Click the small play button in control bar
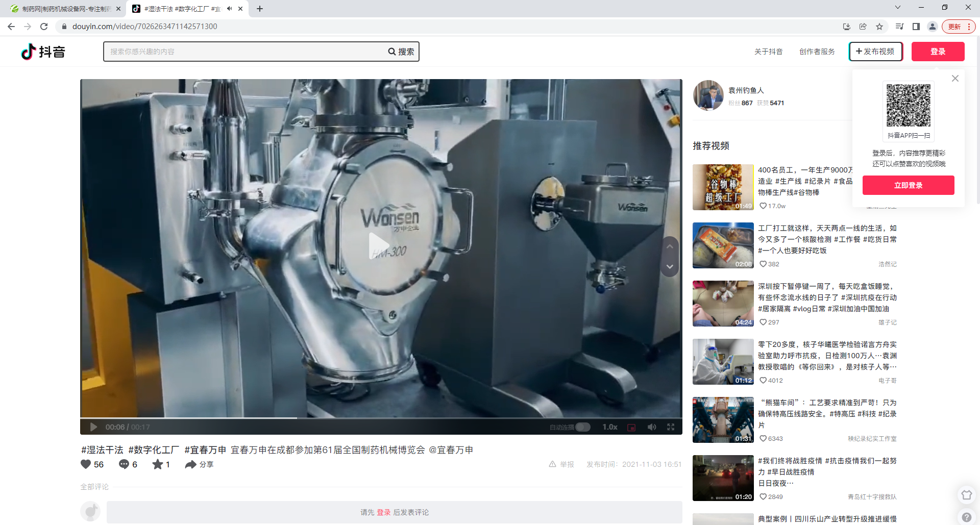 (93, 427)
